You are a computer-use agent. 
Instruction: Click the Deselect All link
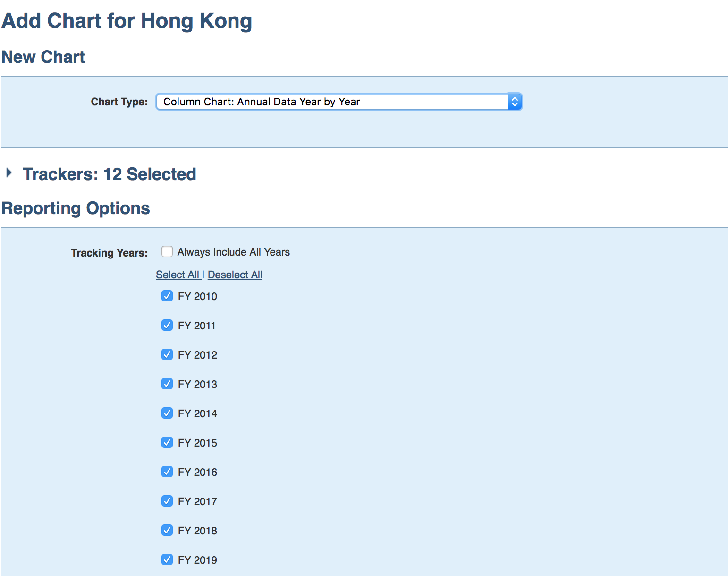pyautogui.click(x=235, y=275)
